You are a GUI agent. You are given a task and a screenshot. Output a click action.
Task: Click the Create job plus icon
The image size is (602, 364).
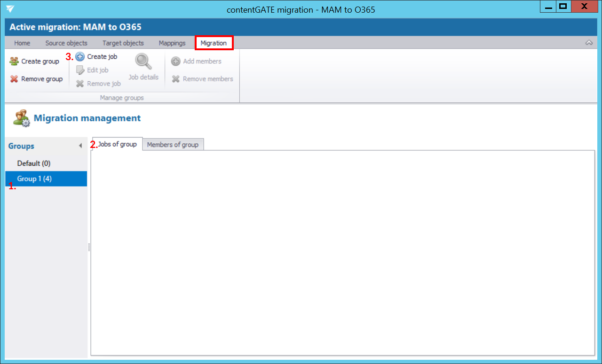pyautogui.click(x=80, y=57)
